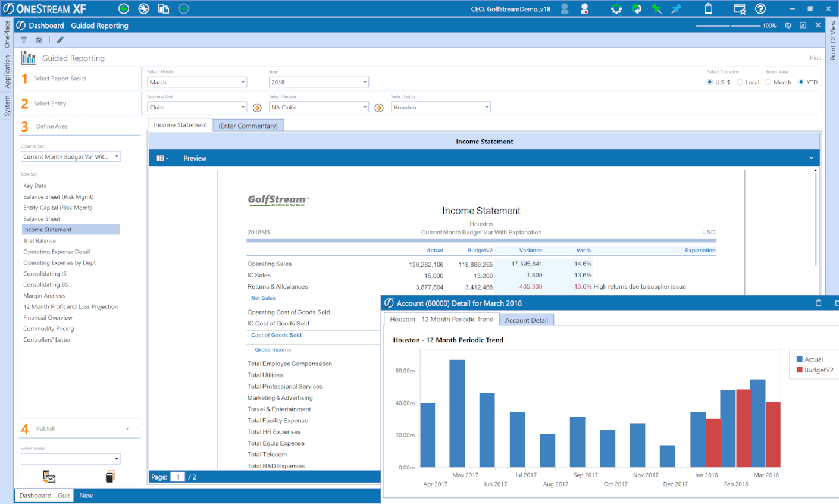Click the dashboard pop-out window icon
The height and width of the screenshot is (504, 839).
click(803, 26)
